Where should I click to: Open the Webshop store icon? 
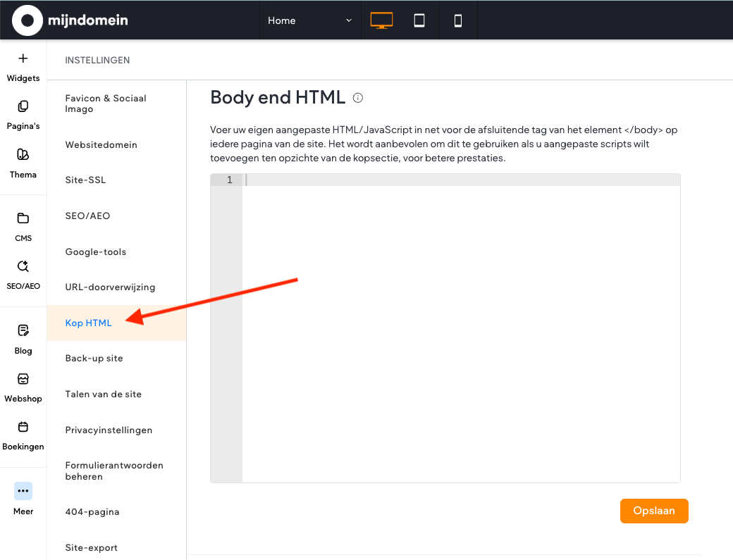[x=23, y=379]
